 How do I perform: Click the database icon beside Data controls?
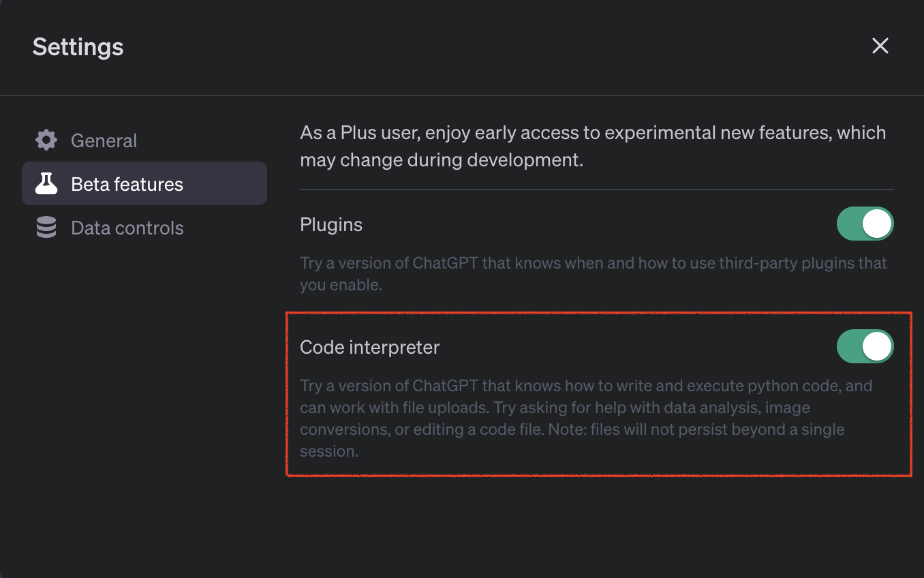(45, 228)
